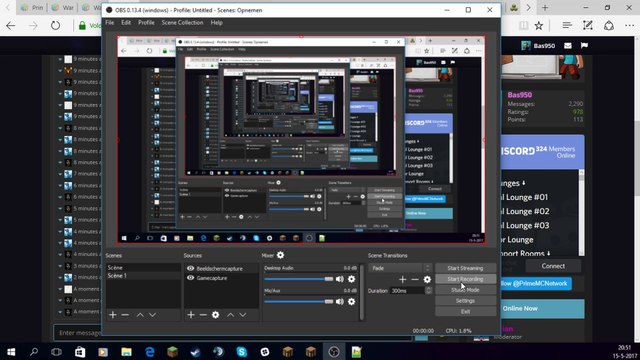Click the Exit button in OBS
640x360 pixels.
click(x=465, y=311)
